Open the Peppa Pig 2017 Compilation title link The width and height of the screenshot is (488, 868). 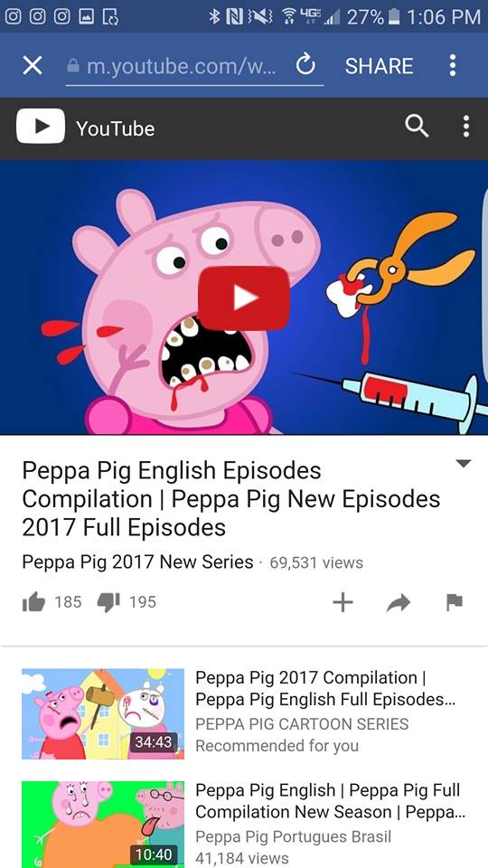pos(325,688)
